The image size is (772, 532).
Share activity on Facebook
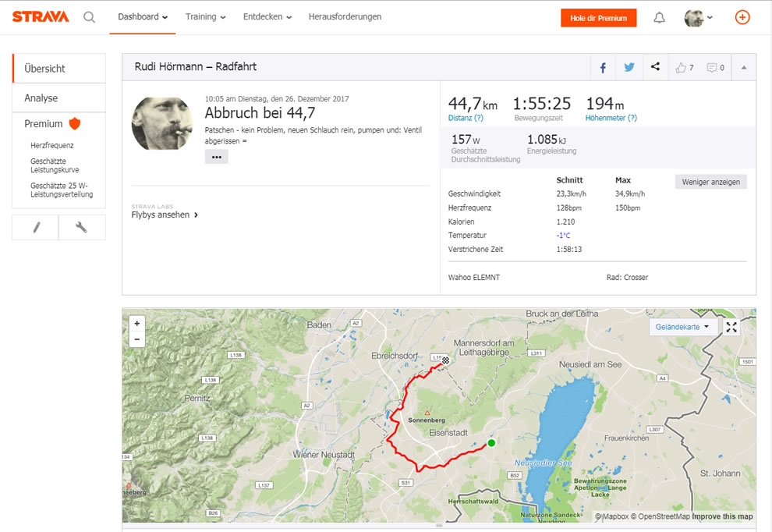point(603,68)
